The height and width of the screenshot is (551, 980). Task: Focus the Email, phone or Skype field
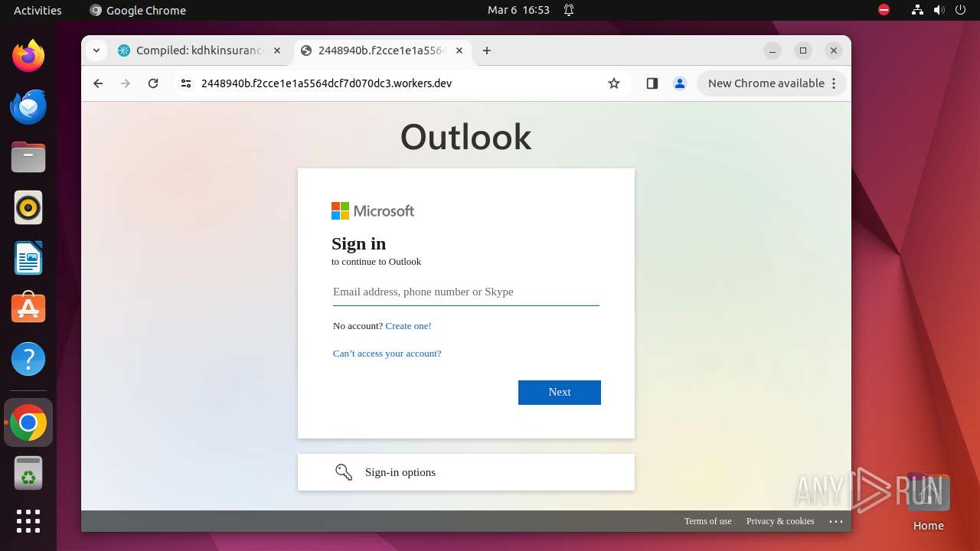click(x=466, y=292)
